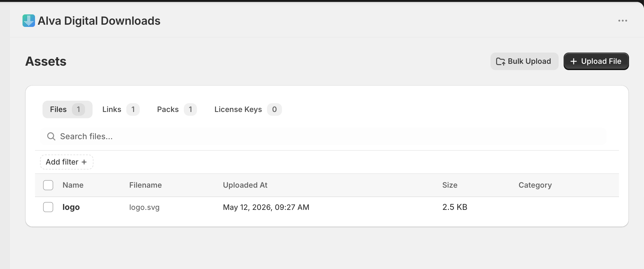Click Add filter button
This screenshot has width=644, height=269.
[67, 162]
